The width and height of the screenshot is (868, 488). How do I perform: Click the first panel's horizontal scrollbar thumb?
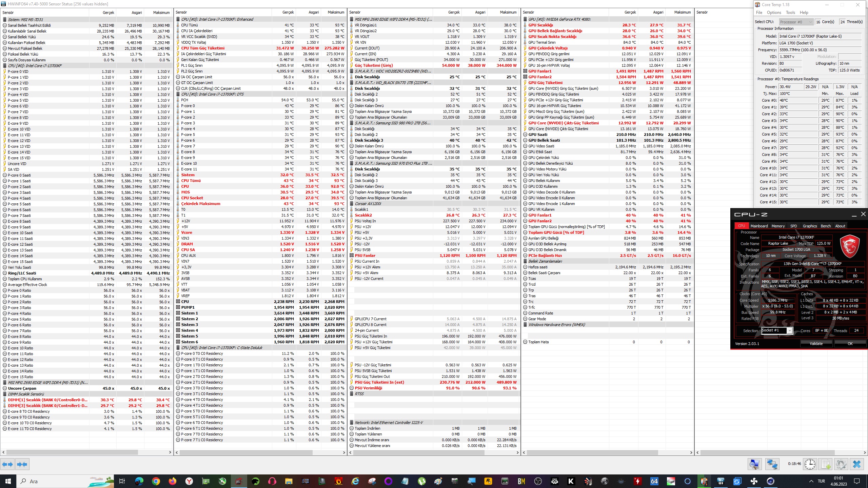click(x=72, y=452)
